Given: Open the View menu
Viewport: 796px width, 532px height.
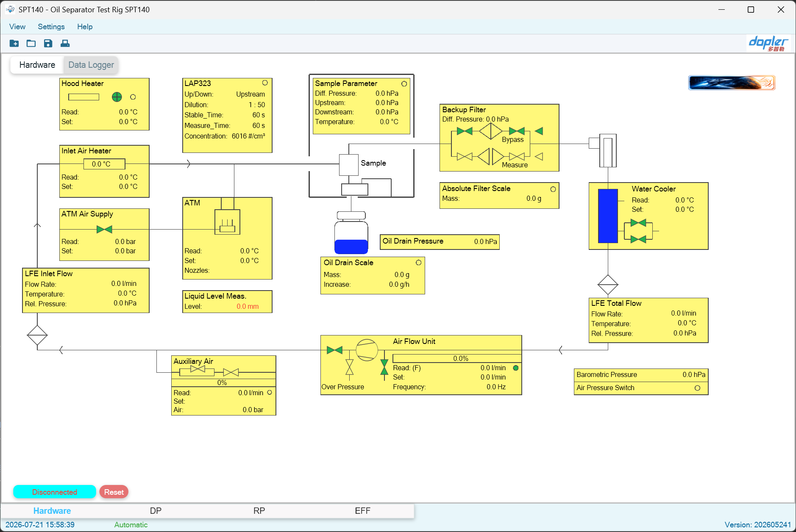Looking at the screenshot, I should 17,27.
